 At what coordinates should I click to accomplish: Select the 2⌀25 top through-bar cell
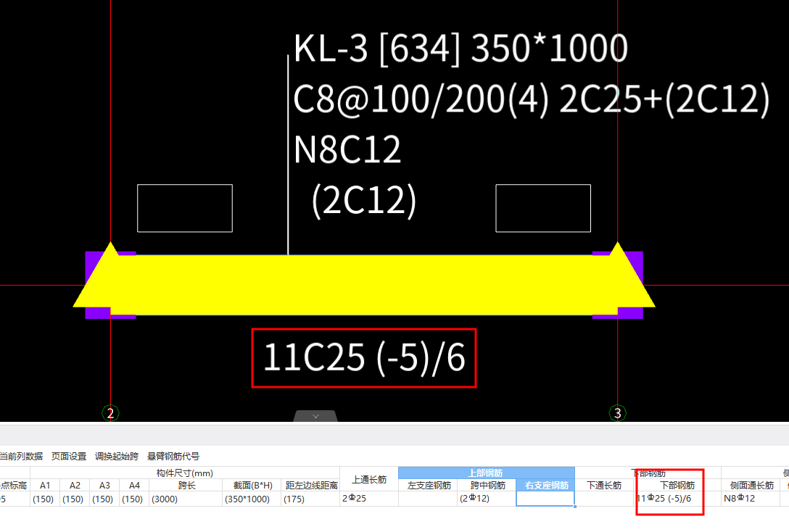[369, 499]
